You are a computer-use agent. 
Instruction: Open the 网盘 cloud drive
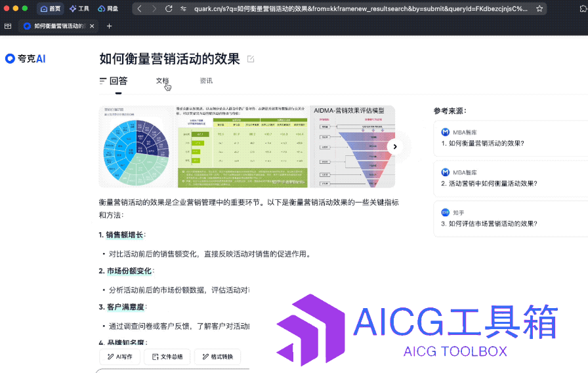coord(108,9)
